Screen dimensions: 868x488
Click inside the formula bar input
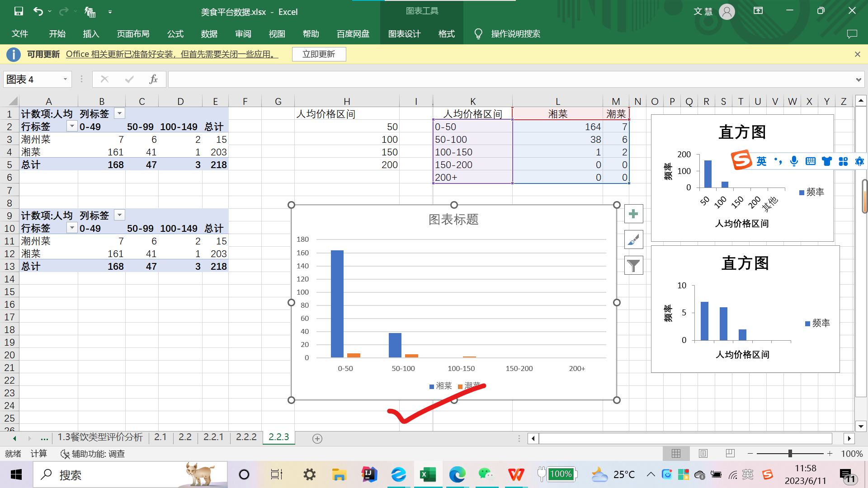pos(497,80)
